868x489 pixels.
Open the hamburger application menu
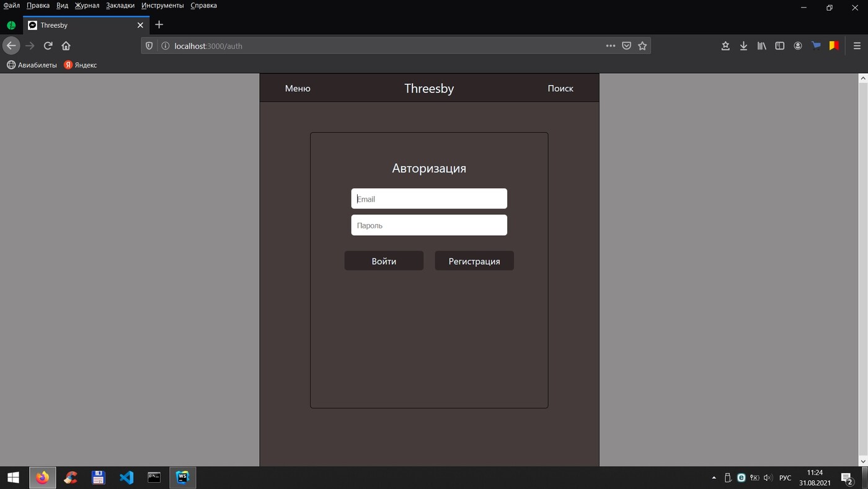click(x=857, y=46)
